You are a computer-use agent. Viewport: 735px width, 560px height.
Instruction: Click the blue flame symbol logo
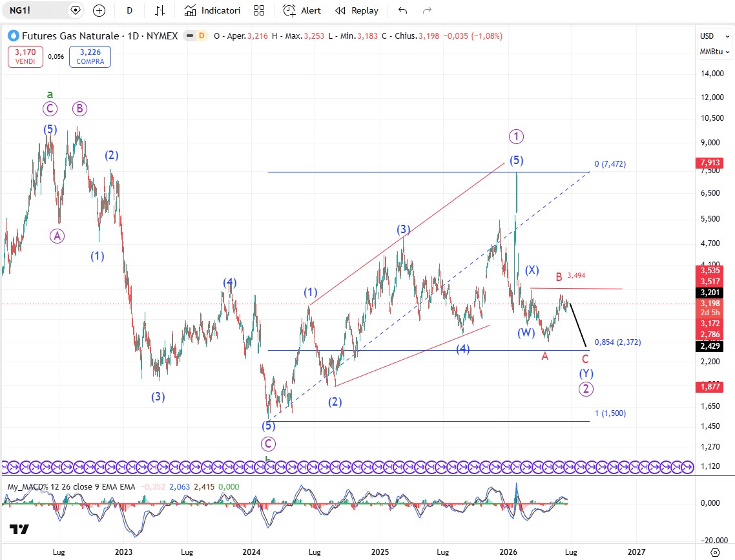point(13,36)
